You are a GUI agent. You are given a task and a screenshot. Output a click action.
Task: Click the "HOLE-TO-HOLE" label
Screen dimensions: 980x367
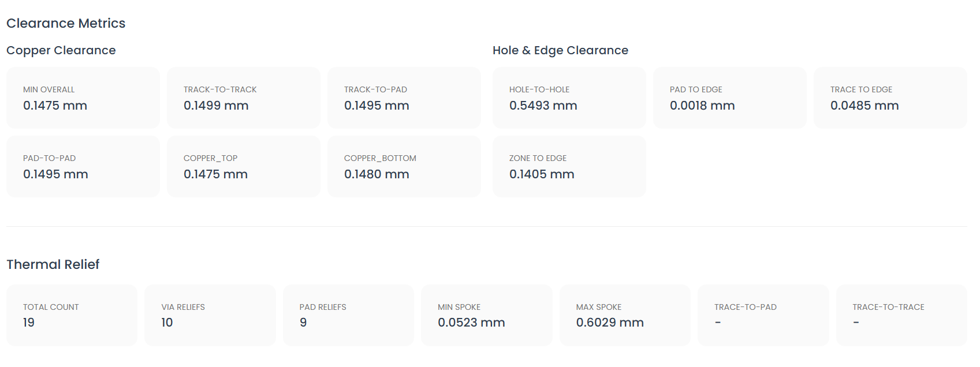coord(539,89)
